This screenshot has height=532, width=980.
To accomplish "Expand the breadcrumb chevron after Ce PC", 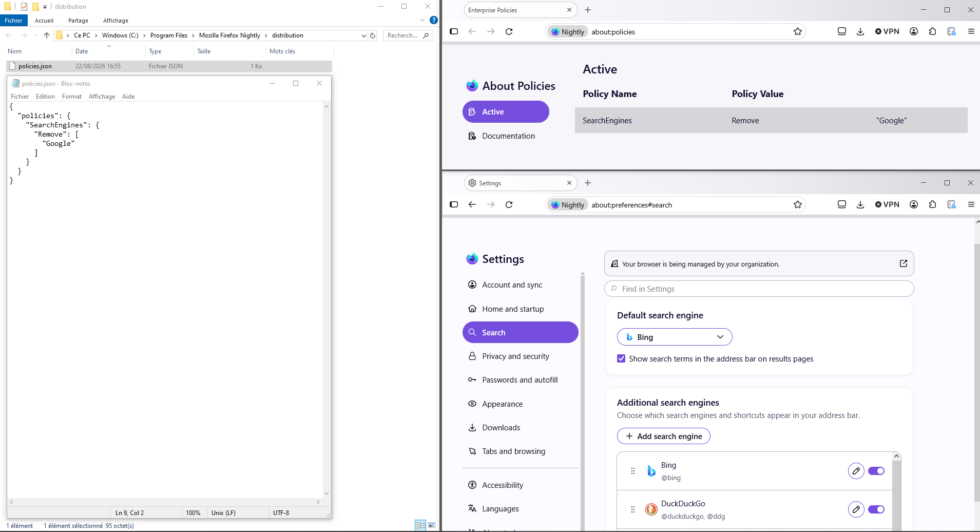I will (96, 35).
